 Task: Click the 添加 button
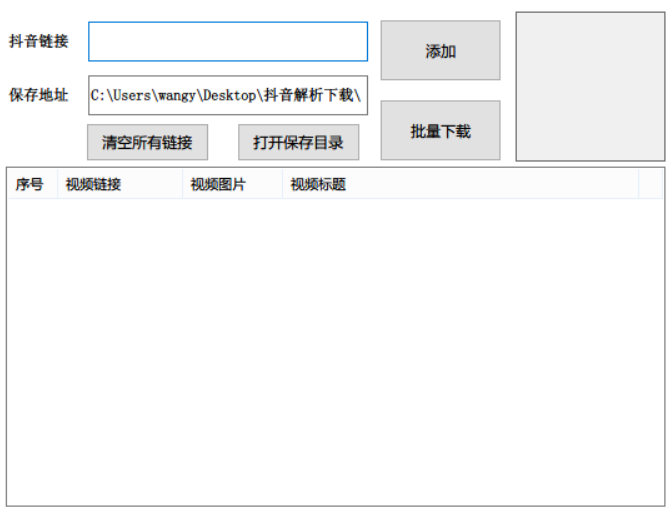coord(440,51)
